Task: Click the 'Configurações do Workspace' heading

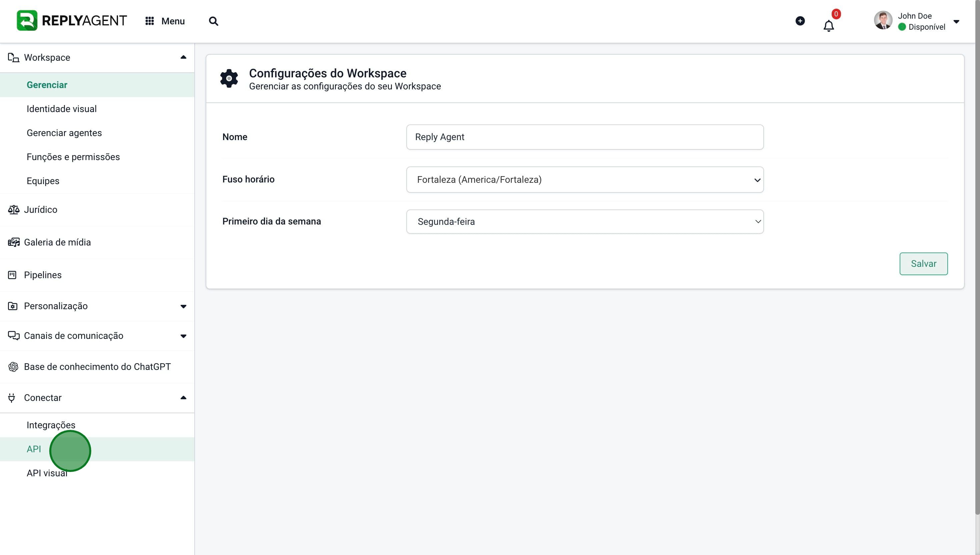Action: point(328,73)
